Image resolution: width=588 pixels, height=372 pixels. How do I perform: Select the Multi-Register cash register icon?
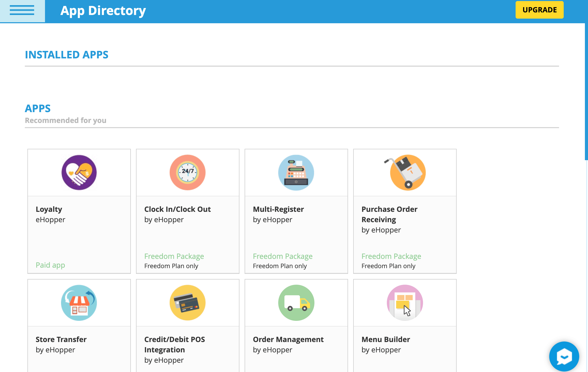296,173
